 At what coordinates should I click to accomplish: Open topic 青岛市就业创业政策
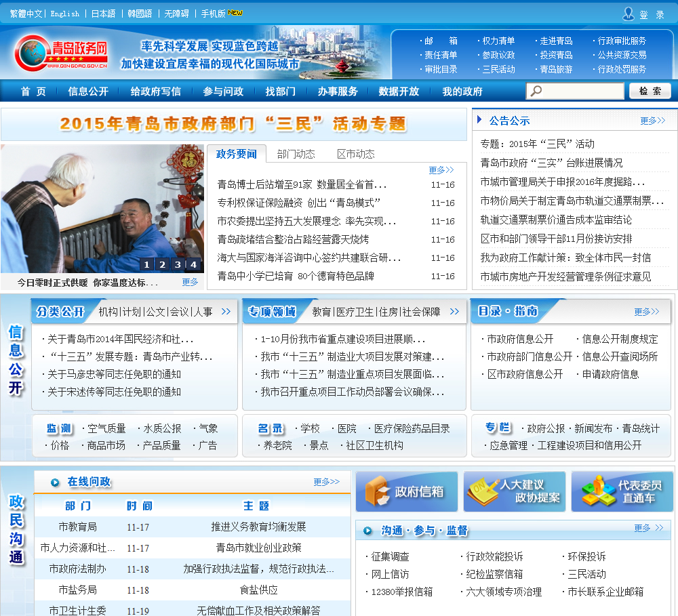tap(258, 548)
